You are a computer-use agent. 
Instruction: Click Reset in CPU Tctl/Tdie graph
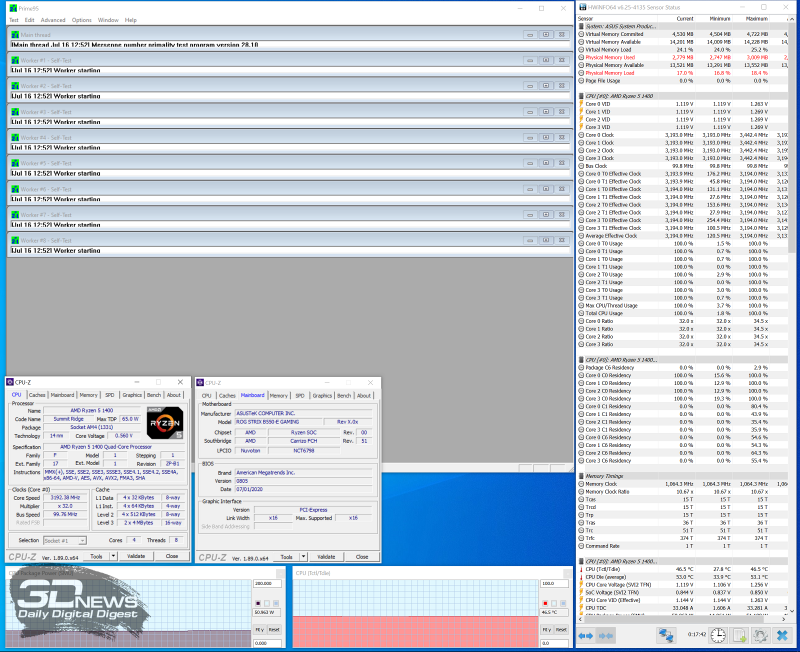561,630
